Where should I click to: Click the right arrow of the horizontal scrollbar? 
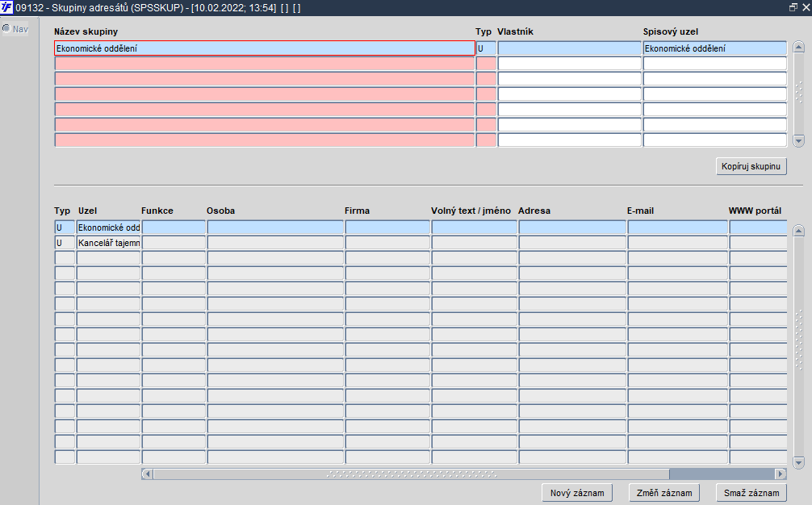(x=781, y=474)
